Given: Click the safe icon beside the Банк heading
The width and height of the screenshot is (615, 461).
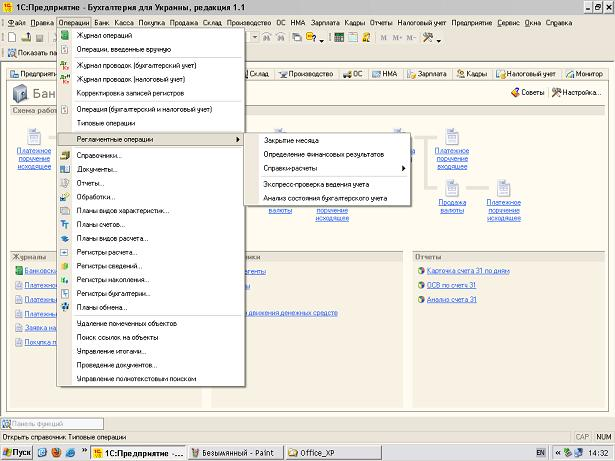Looking at the screenshot, I should [x=20, y=94].
